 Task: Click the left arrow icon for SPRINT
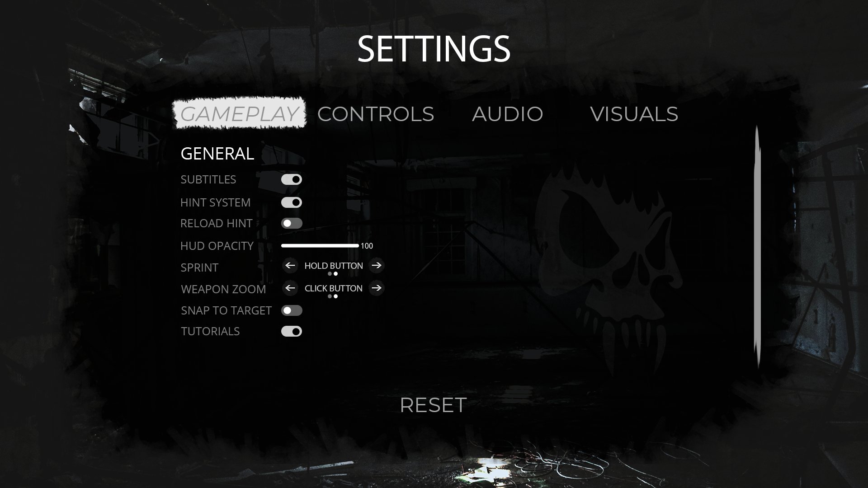pos(290,266)
